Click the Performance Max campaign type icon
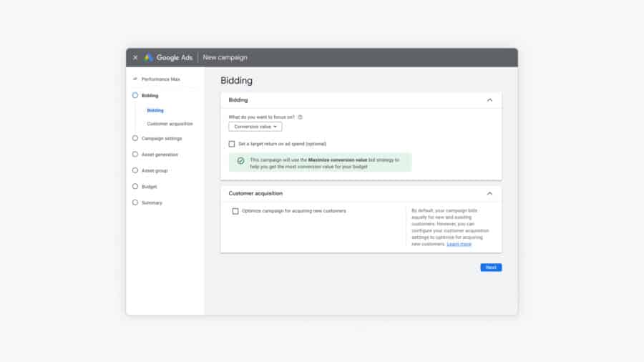The height and width of the screenshot is (362, 644). [135, 79]
